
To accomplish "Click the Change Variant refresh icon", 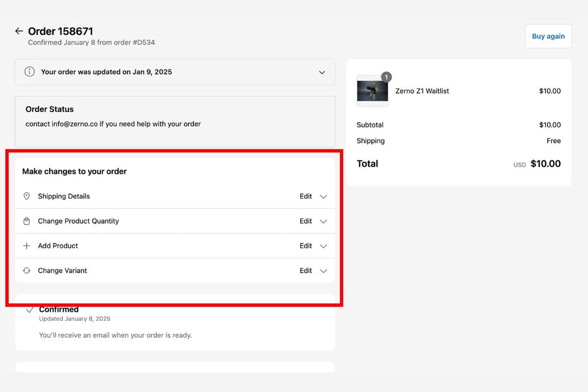I will [27, 271].
